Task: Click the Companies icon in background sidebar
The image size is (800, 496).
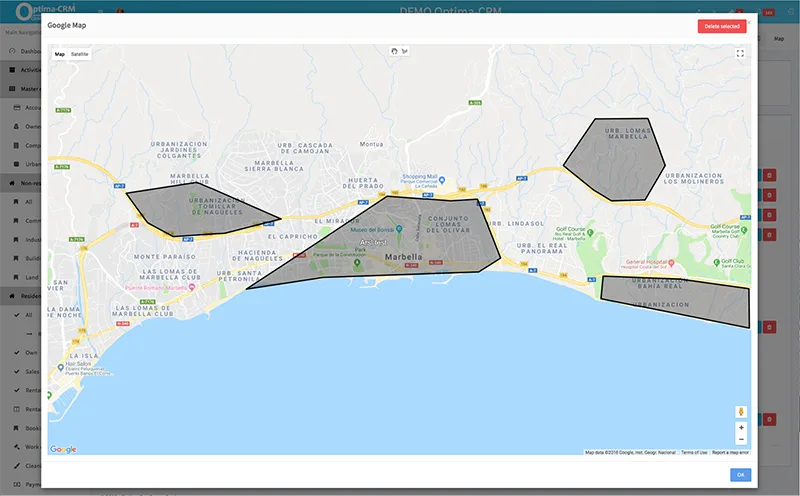Action: point(16,145)
